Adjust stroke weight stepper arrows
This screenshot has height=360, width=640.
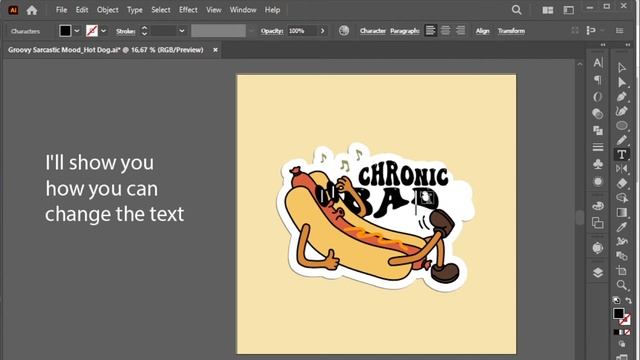(144, 31)
